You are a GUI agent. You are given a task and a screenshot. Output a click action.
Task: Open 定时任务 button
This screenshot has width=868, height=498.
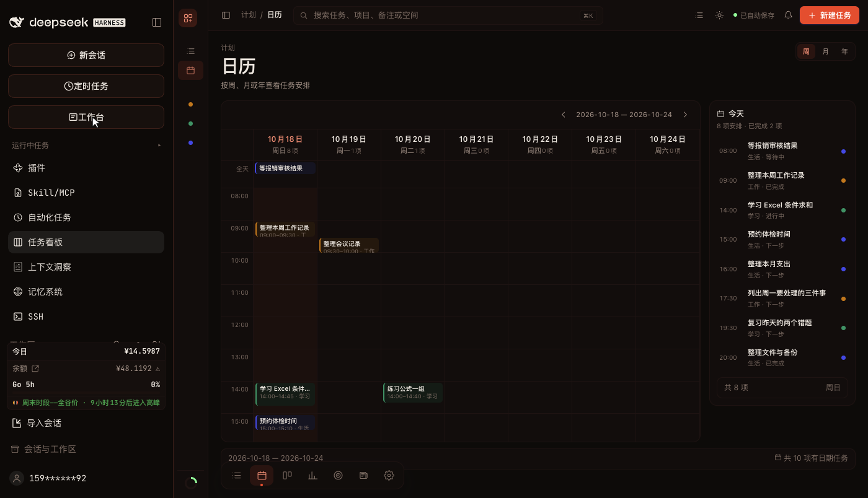coord(86,86)
